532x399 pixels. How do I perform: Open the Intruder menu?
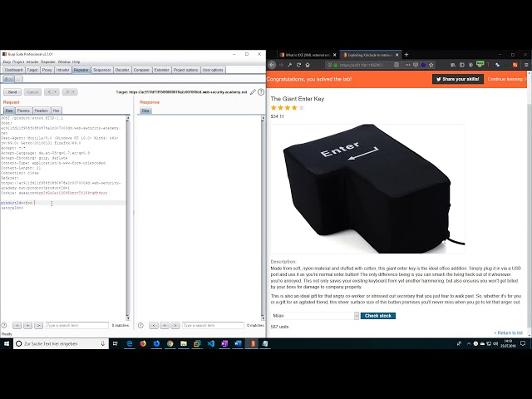click(x=32, y=62)
